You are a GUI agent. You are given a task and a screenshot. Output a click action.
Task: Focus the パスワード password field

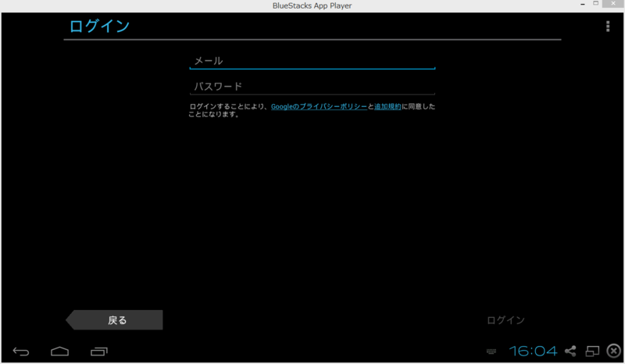[x=312, y=87]
